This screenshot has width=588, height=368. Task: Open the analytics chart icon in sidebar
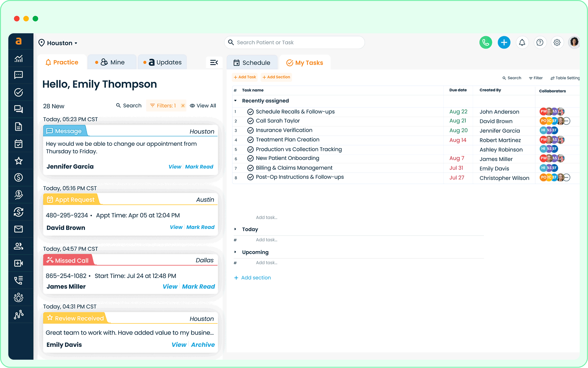coord(18,59)
